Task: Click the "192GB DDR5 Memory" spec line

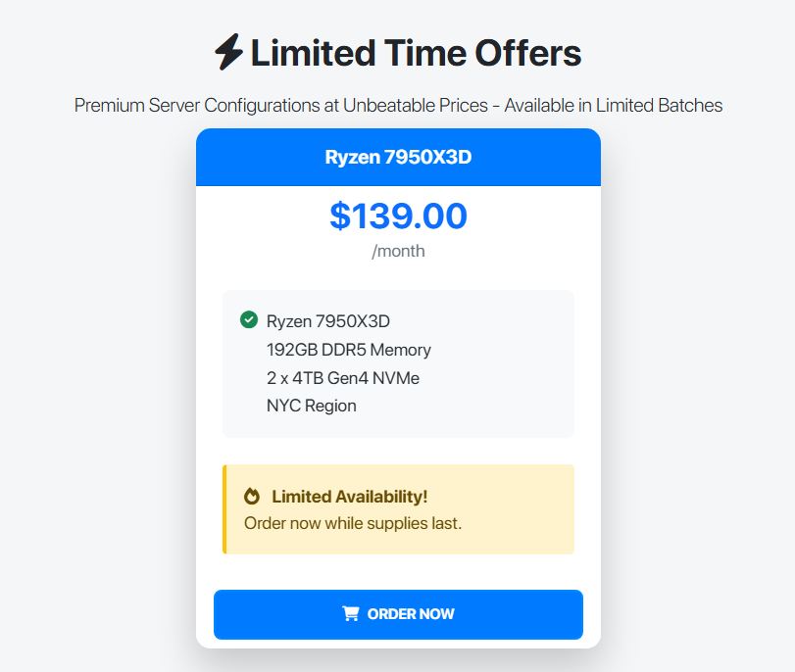Action: [348, 350]
